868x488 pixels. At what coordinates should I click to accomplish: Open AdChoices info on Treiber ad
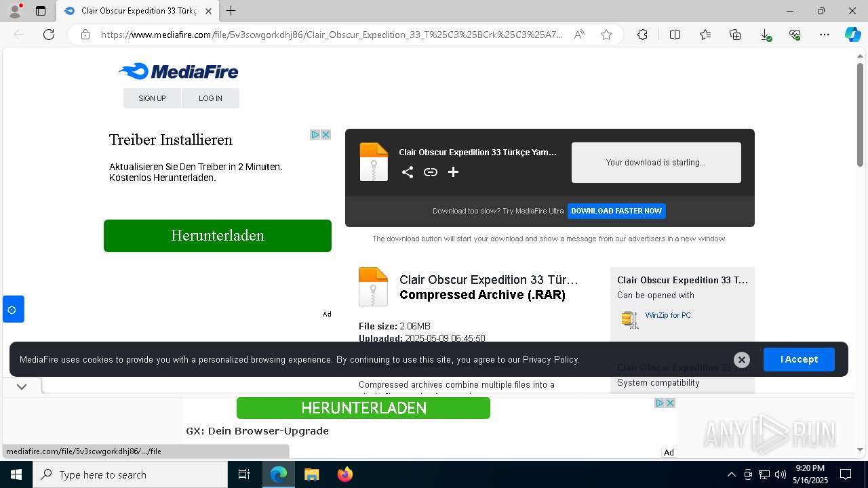(x=315, y=135)
